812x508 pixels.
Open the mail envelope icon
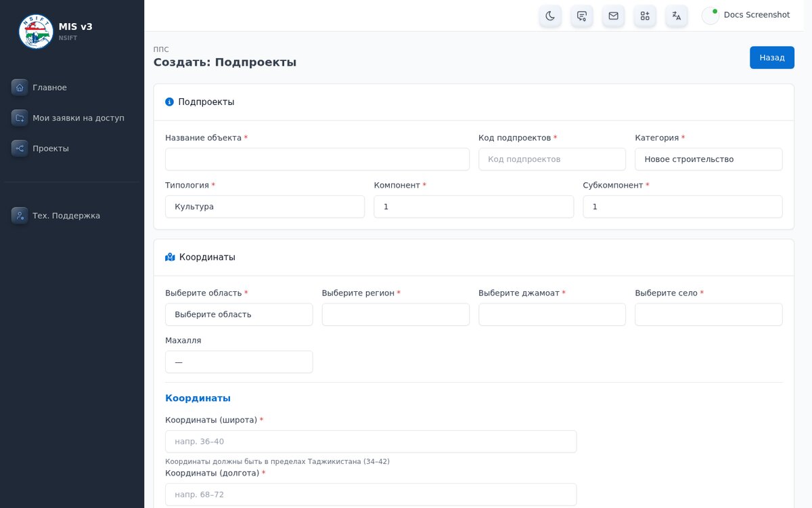(x=613, y=16)
